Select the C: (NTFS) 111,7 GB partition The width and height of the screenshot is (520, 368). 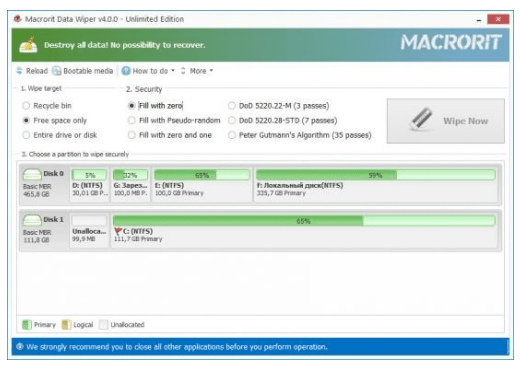coord(304,230)
